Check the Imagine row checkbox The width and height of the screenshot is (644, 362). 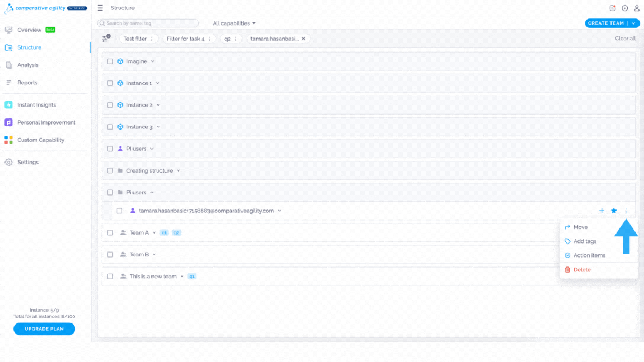tap(110, 61)
